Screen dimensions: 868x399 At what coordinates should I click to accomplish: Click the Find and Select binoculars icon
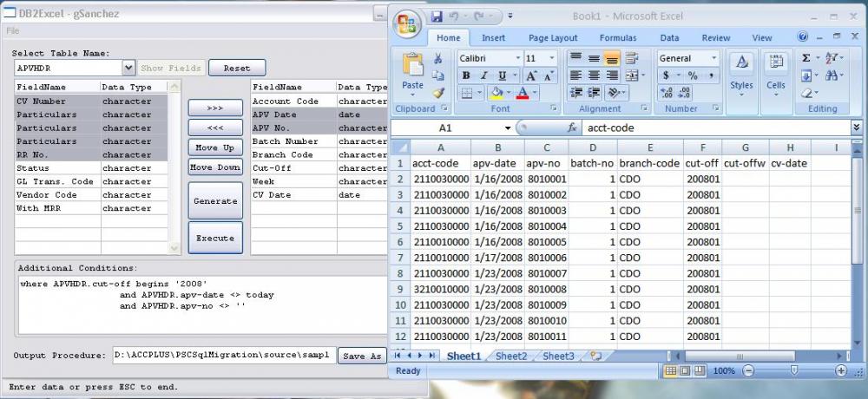click(831, 75)
